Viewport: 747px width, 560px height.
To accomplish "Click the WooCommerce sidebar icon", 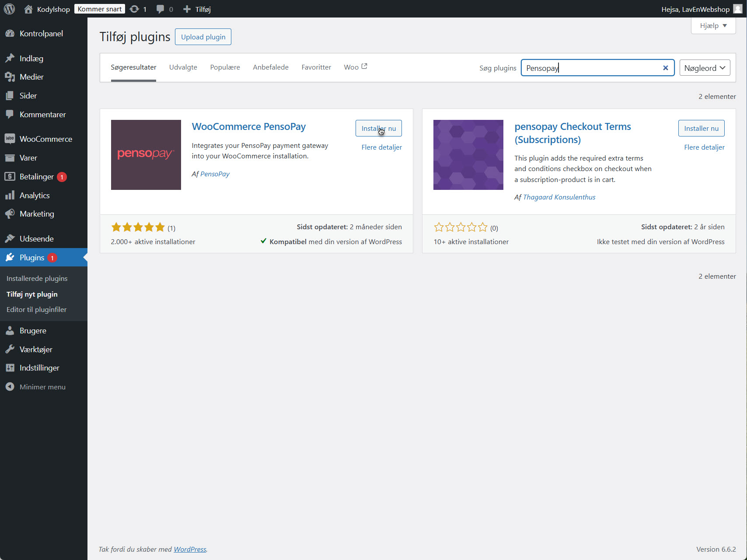I will [x=10, y=139].
